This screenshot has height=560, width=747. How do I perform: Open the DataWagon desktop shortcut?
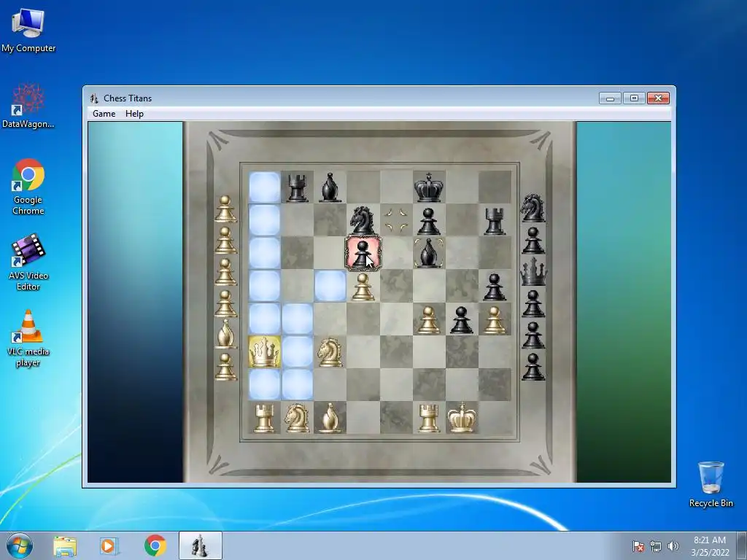click(x=28, y=106)
